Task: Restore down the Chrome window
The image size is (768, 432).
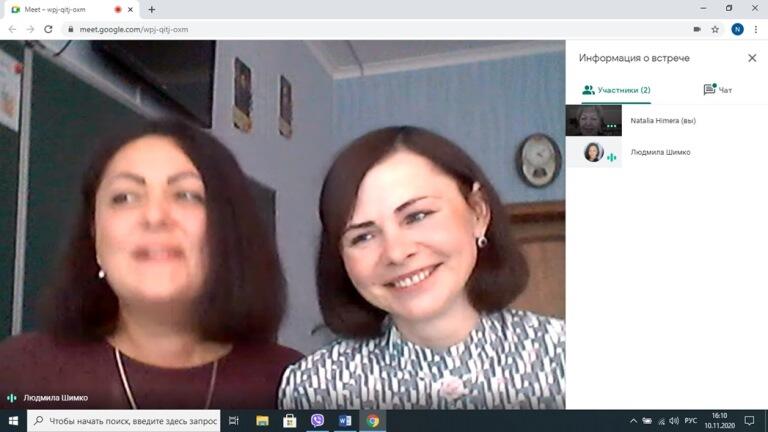Action: [x=729, y=8]
